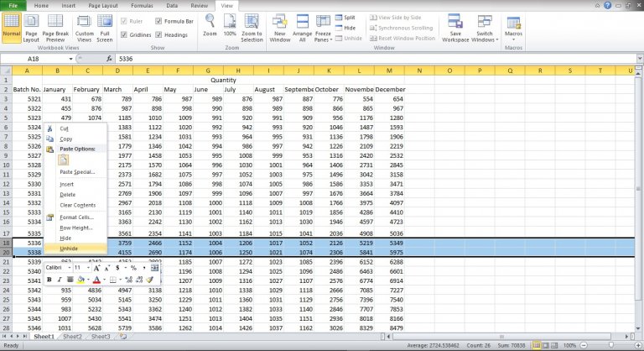Switch to the Formulas ribbon tab

(x=142, y=5)
